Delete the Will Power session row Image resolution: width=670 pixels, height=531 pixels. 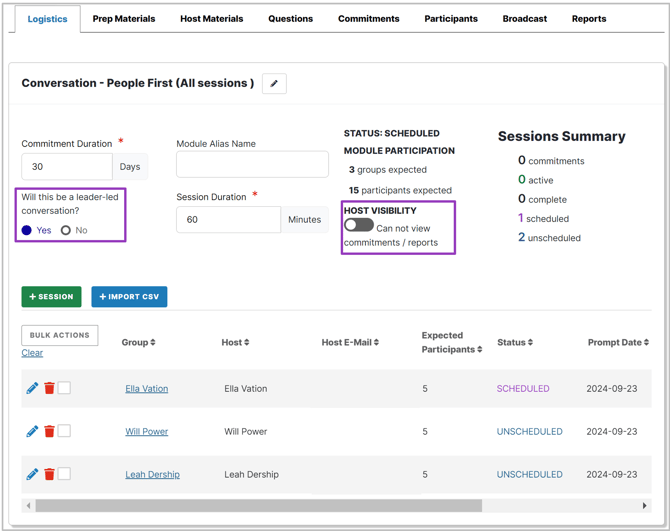(49, 431)
